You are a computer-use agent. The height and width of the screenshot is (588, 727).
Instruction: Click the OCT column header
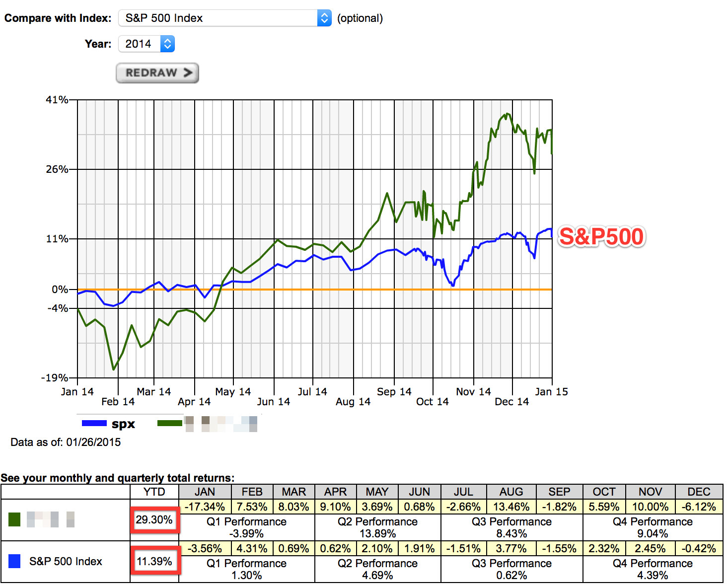tap(604, 492)
